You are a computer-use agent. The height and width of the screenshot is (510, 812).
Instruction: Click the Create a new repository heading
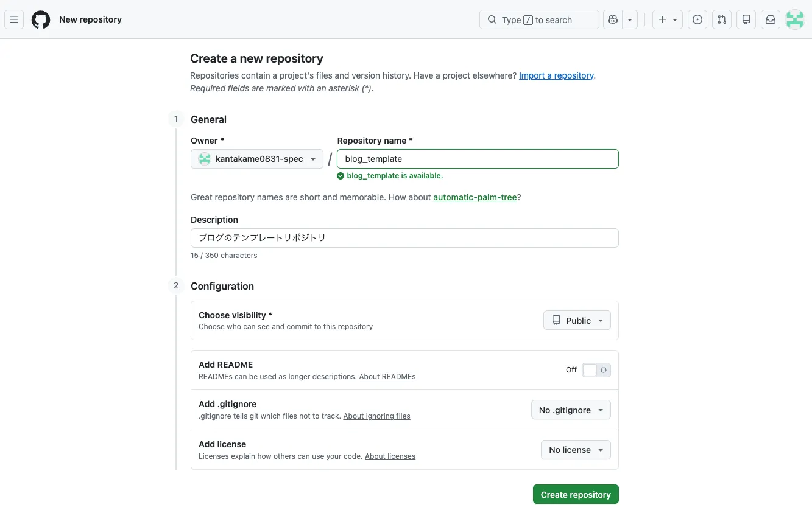(256, 58)
